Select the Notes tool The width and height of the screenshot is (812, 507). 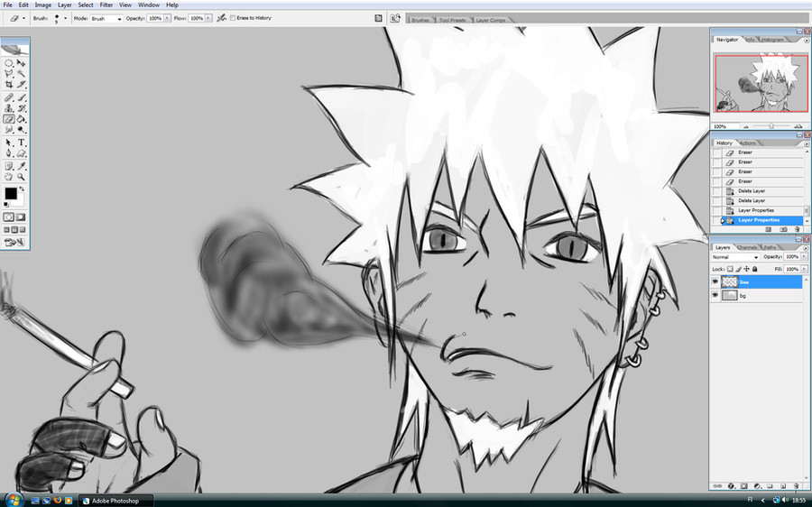(x=9, y=166)
